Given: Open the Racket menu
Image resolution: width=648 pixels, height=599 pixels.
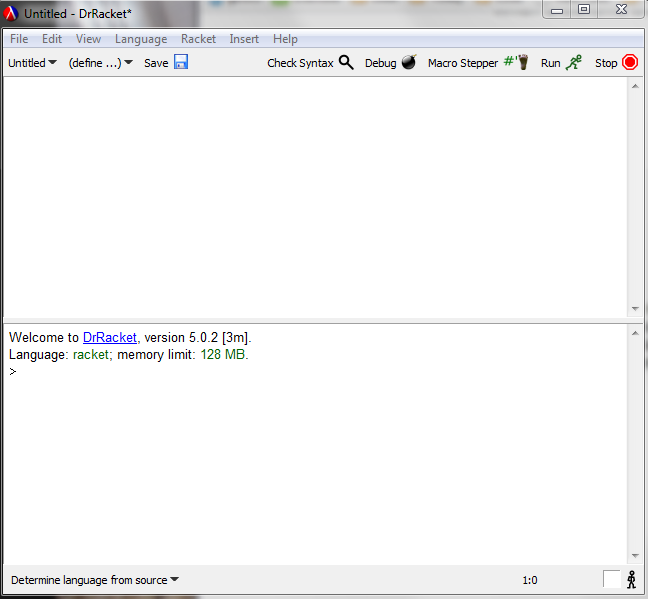Looking at the screenshot, I should pyautogui.click(x=198, y=39).
